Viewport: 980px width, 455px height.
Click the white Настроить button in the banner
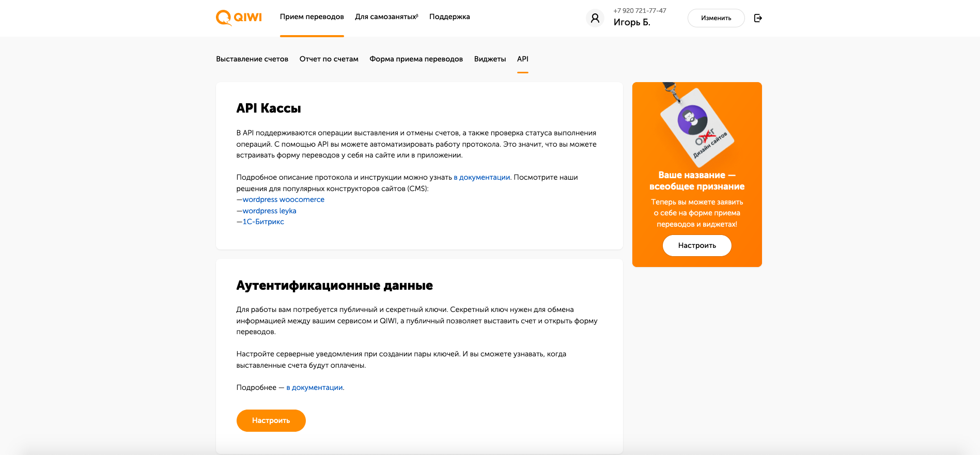pyautogui.click(x=697, y=245)
